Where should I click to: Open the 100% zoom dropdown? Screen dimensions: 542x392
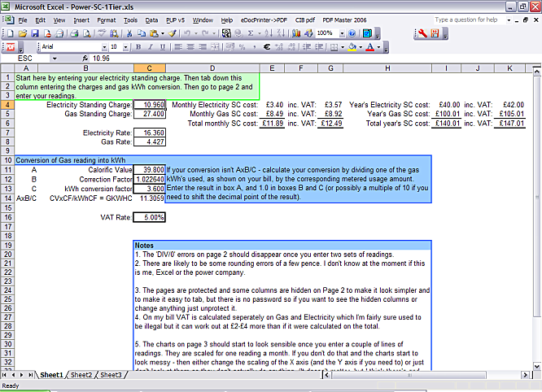pyautogui.click(x=342, y=33)
